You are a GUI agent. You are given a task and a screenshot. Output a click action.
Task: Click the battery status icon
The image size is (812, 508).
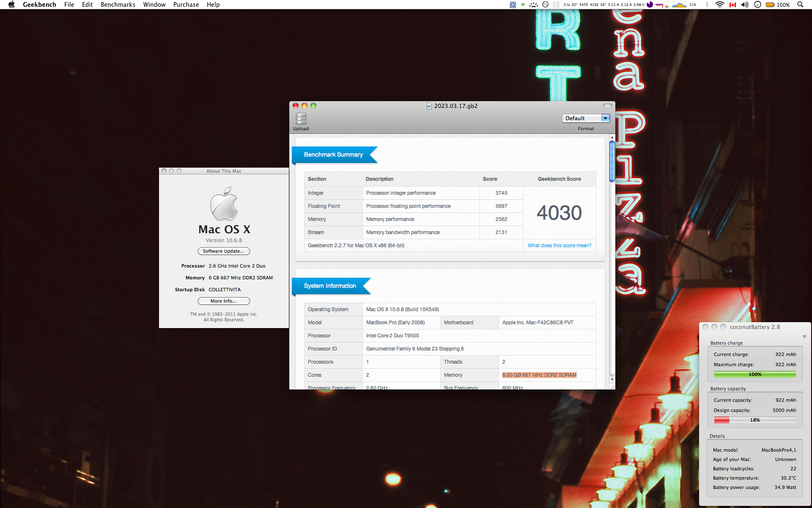click(x=770, y=5)
